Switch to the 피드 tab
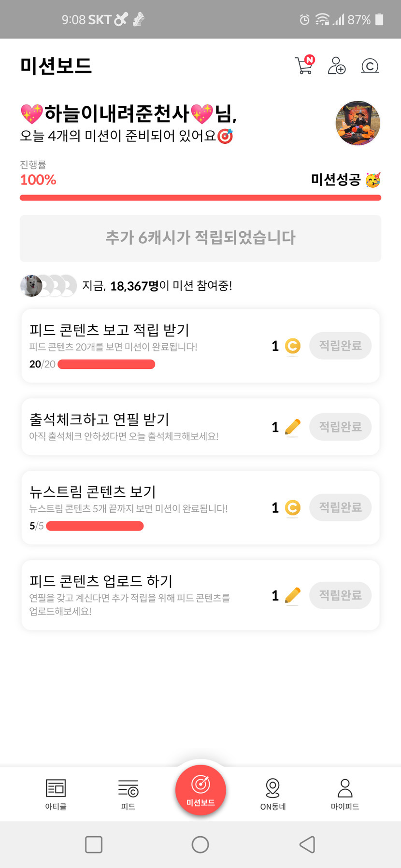 click(x=128, y=794)
